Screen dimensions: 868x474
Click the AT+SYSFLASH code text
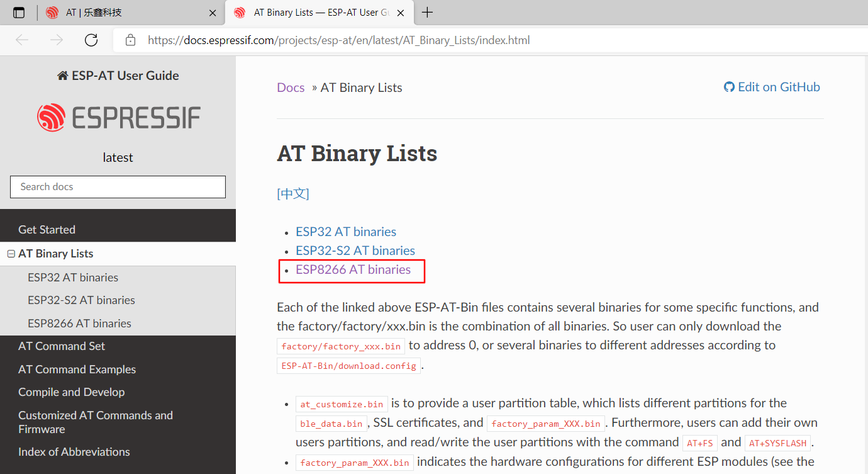777,443
